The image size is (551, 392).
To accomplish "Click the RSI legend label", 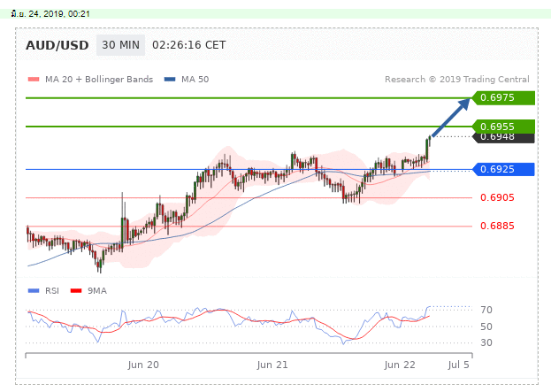I will [x=52, y=291].
